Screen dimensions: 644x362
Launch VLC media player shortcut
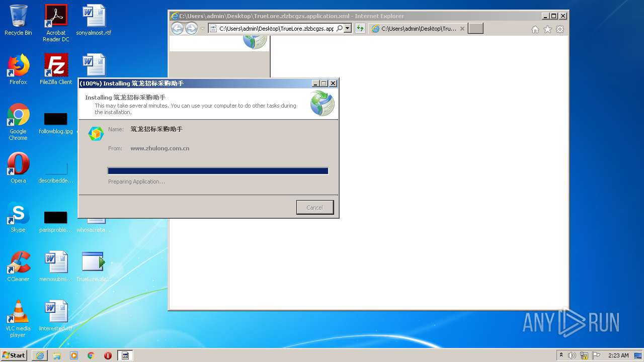point(18,319)
